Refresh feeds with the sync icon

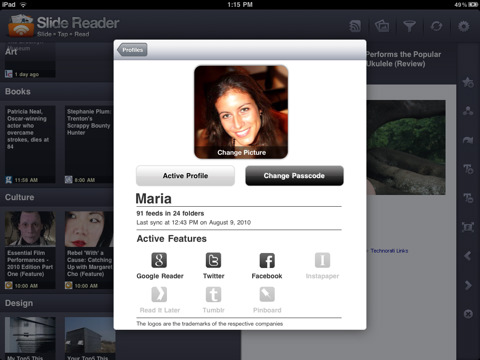(x=436, y=26)
